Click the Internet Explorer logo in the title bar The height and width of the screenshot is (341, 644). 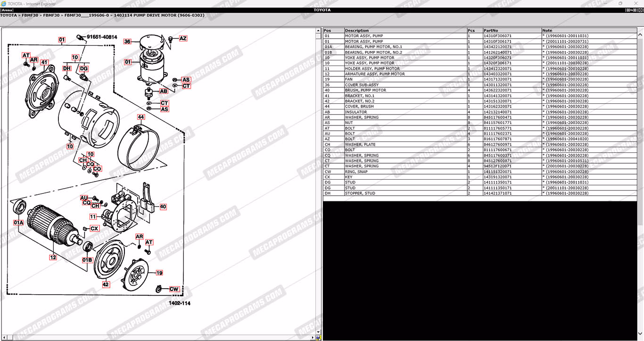tap(4, 3)
